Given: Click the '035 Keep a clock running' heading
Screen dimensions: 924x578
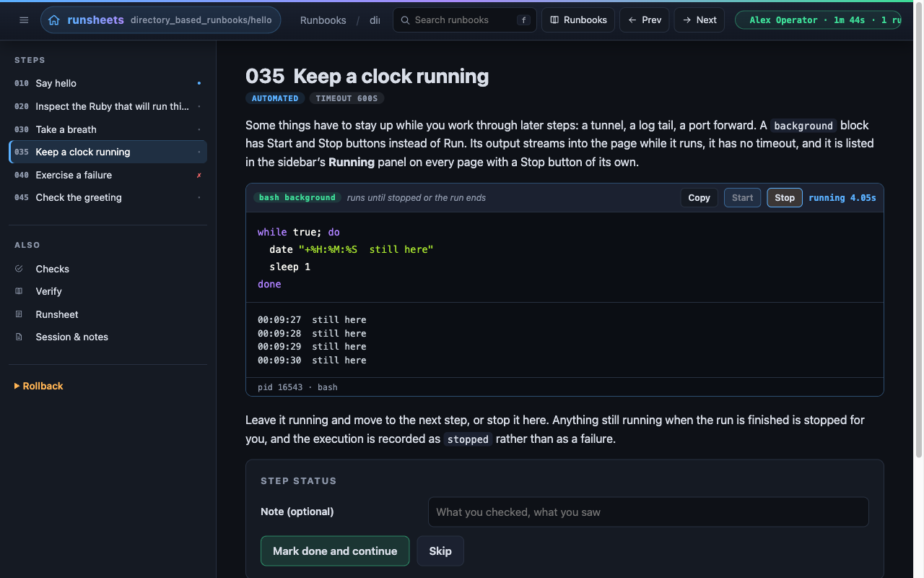Looking at the screenshot, I should pos(367,76).
